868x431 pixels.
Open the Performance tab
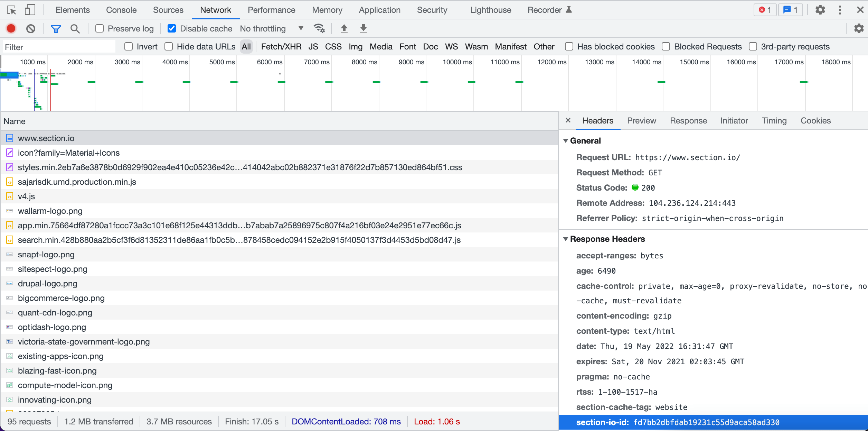[x=272, y=10]
